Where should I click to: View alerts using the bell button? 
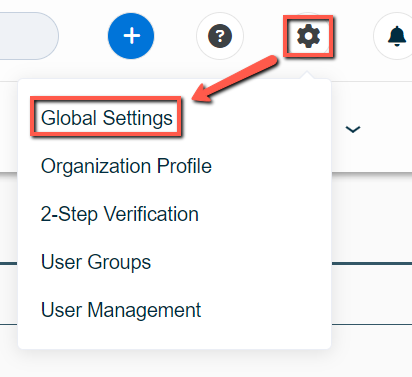click(x=397, y=36)
